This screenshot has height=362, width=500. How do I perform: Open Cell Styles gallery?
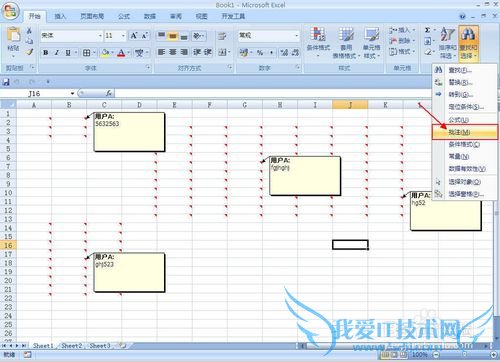(371, 42)
